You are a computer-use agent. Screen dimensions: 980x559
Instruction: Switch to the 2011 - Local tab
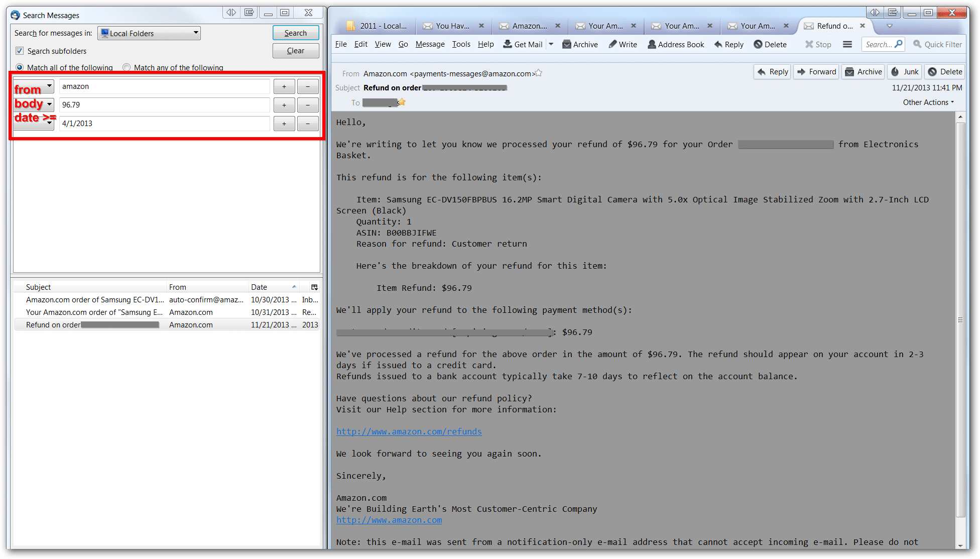tap(378, 26)
